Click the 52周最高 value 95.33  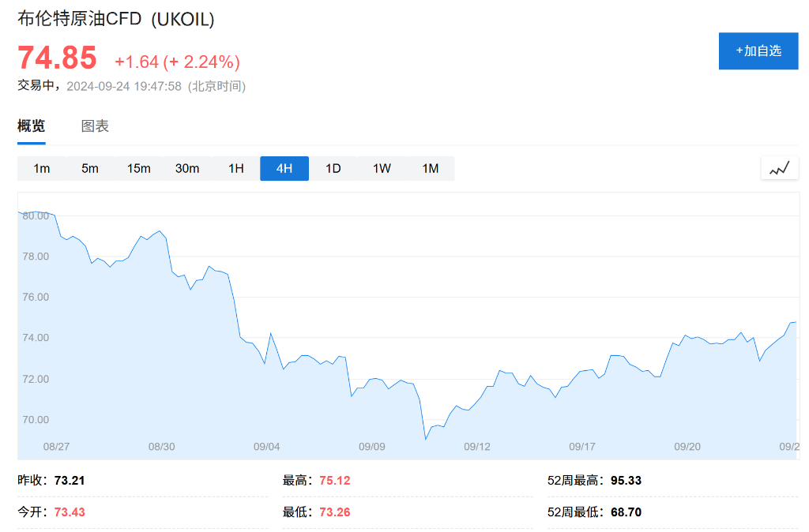pos(626,480)
